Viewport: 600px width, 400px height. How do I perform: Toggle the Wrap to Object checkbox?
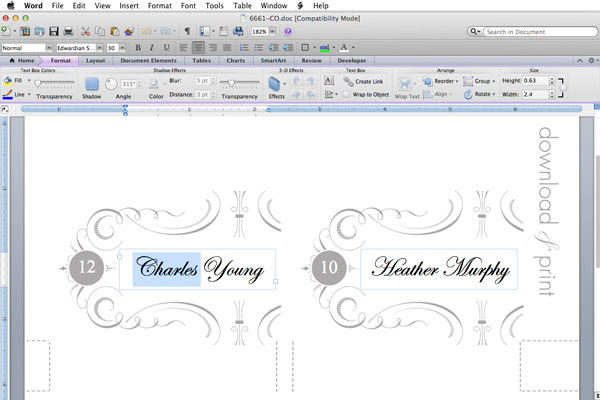coord(346,94)
